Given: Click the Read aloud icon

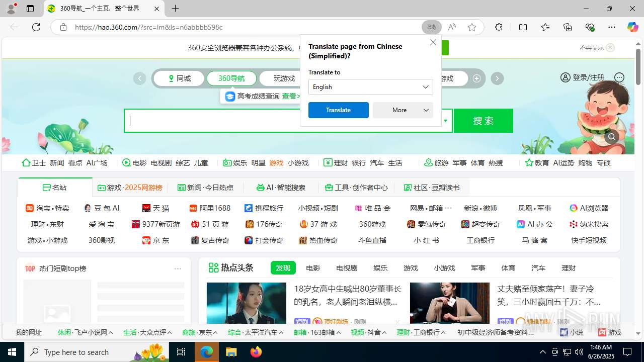Looking at the screenshot, I should coord(452,27).
